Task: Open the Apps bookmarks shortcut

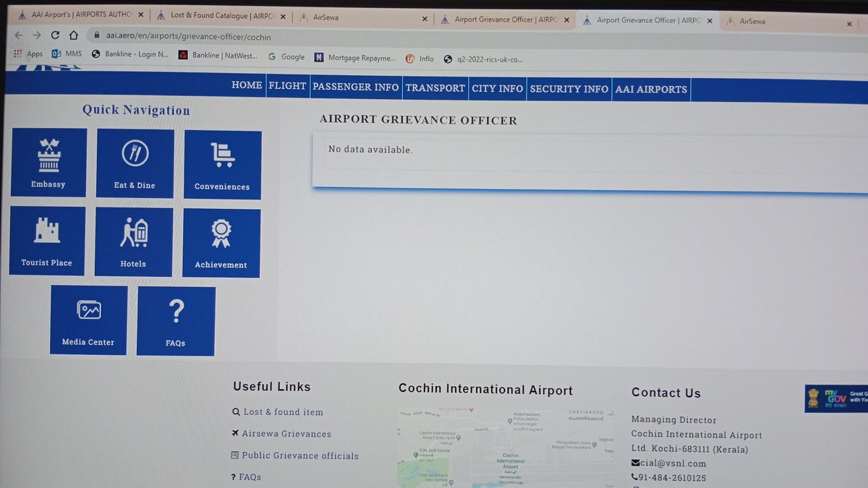Action: click(28, 53)
